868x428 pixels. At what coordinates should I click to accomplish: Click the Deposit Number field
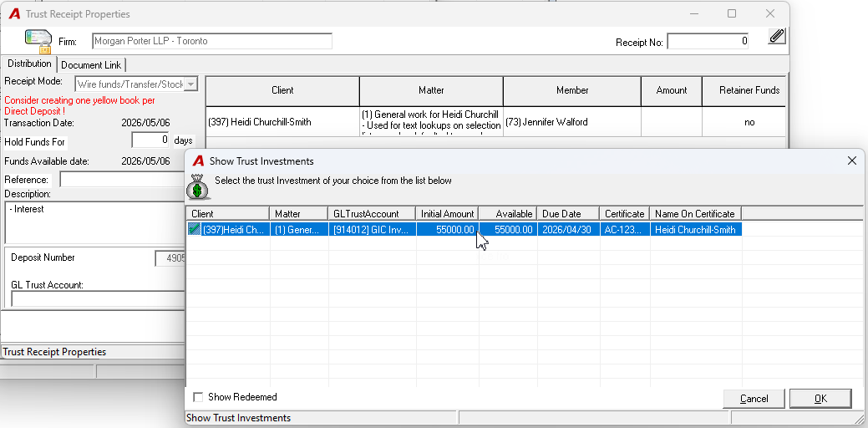[x=170, y=258]
